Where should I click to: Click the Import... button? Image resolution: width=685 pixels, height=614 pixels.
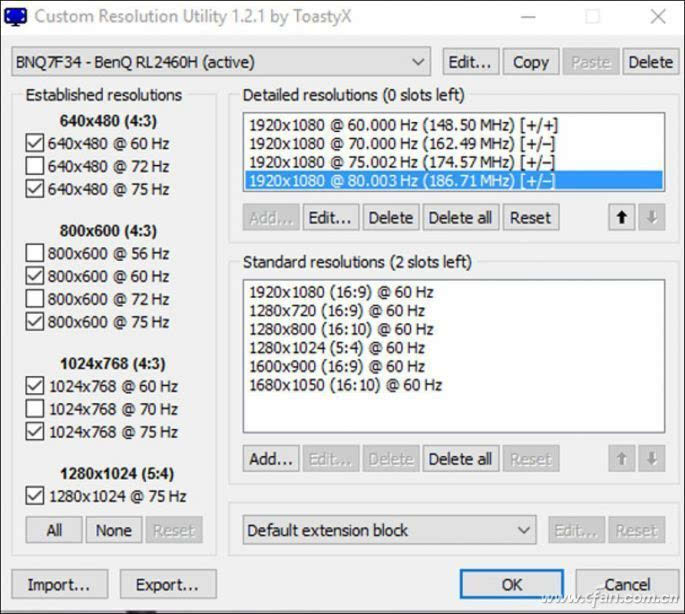[59, 584]
